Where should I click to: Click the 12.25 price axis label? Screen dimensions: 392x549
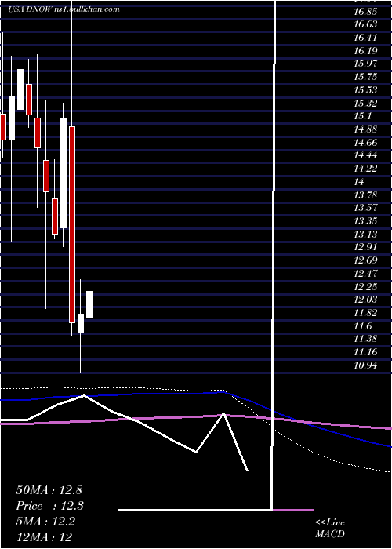[365, 287]
